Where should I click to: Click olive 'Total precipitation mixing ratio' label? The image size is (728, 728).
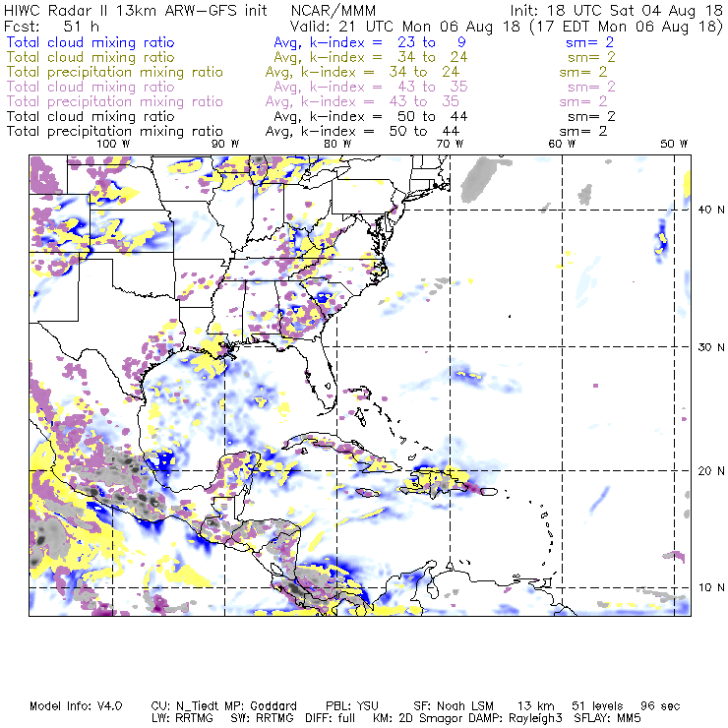point(115,72)
